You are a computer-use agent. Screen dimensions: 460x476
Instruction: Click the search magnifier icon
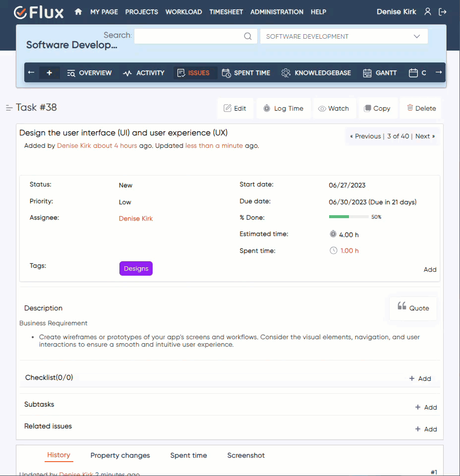(248, 36)
